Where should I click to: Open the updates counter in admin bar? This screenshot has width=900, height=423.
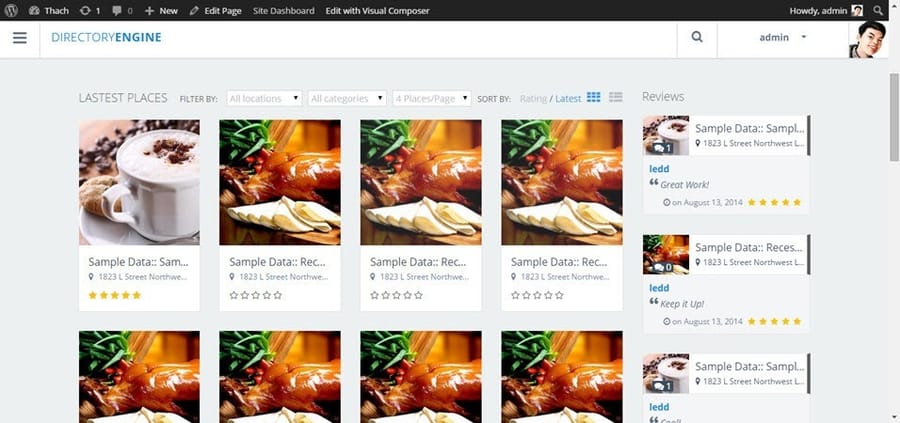click(90, 10)
